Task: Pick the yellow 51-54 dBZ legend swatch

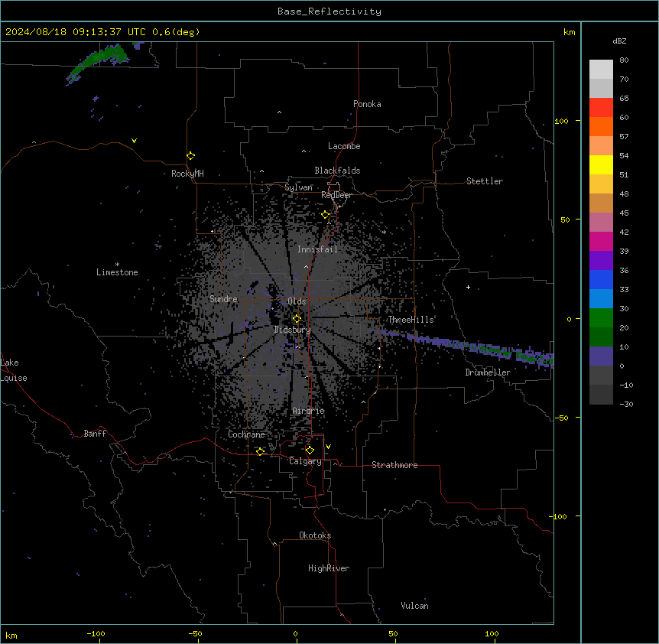Action: coord(601,164)
